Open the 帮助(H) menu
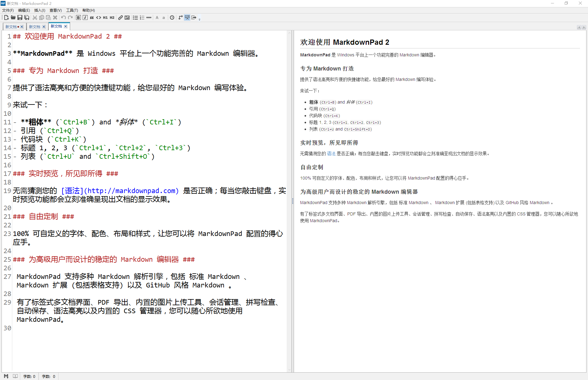The width and height of the screenshot is (588, 380). point(89,10)
